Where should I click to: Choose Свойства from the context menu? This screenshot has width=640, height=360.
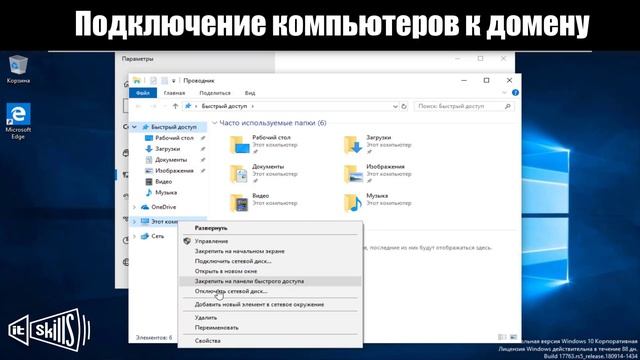270,341
